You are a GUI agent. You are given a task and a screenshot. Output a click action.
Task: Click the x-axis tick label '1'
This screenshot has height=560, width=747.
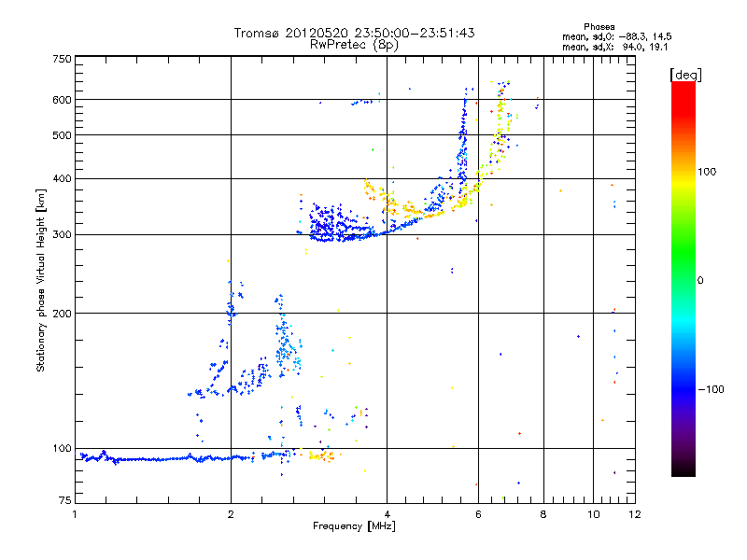point(75,514)
